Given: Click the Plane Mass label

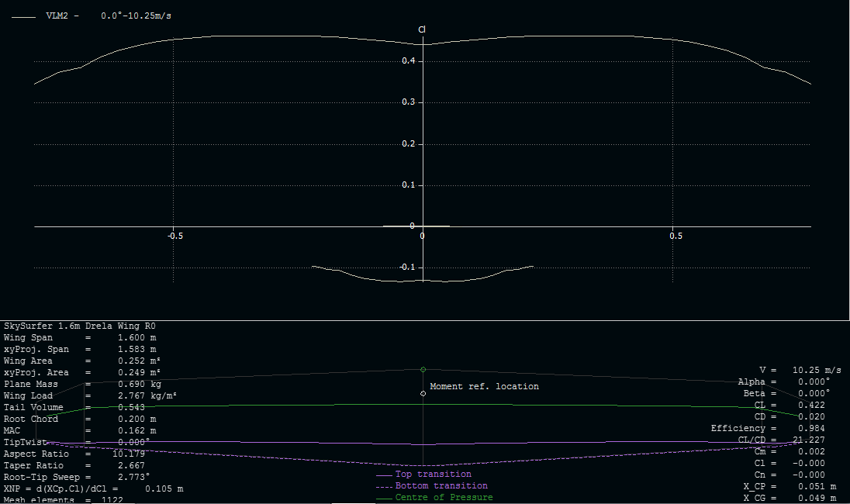Looking at the screenshot, I should [x=31, y=385].
